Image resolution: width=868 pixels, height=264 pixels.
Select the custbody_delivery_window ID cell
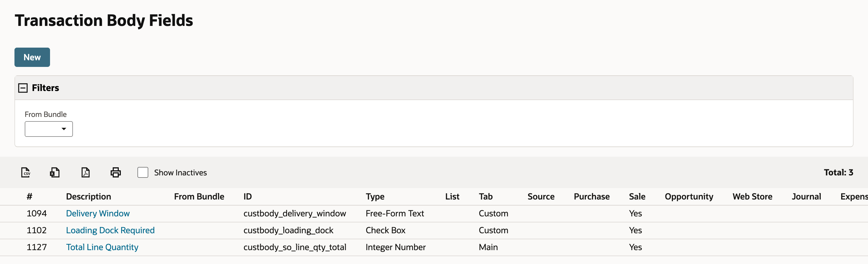pyautogui.click(x=294, y=213)
